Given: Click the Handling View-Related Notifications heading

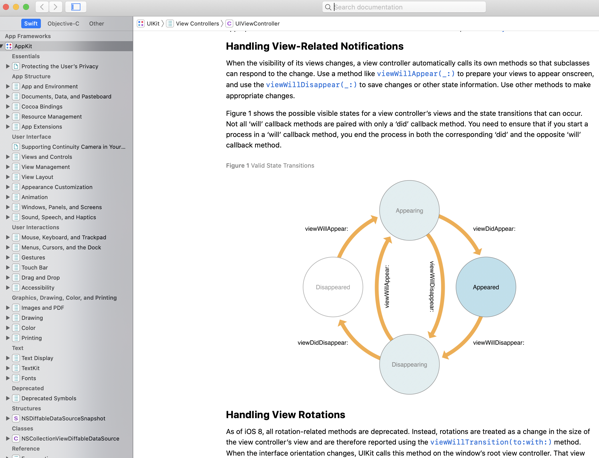Looking at the screenshot, I should [x=314, y=46].
